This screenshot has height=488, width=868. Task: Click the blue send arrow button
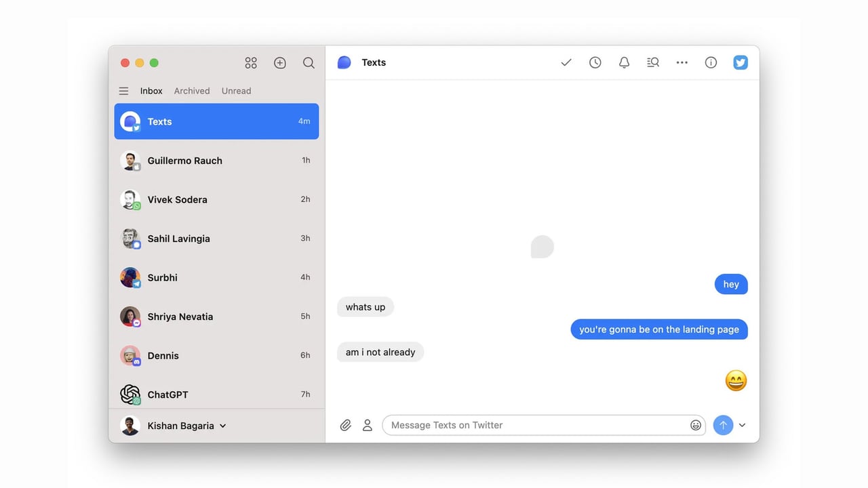(723, 425)
